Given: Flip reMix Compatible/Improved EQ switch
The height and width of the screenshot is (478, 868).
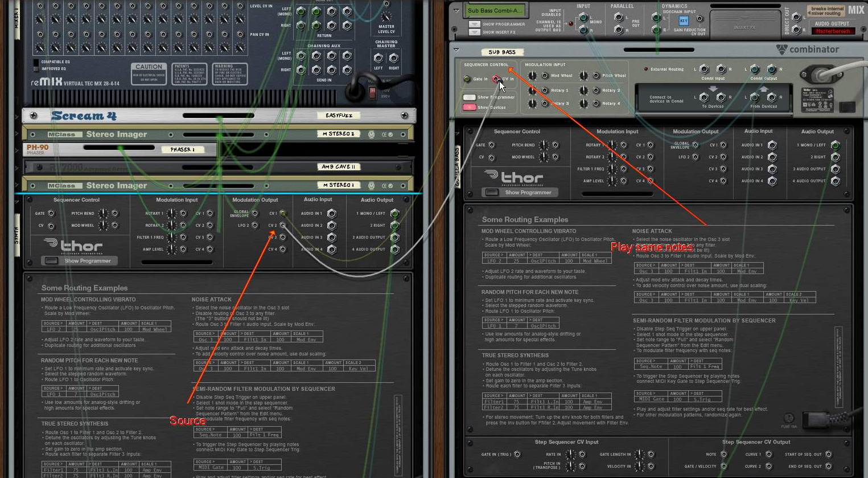Looking at the screenshot, I should pyautogui.click(x=36, y=65).
